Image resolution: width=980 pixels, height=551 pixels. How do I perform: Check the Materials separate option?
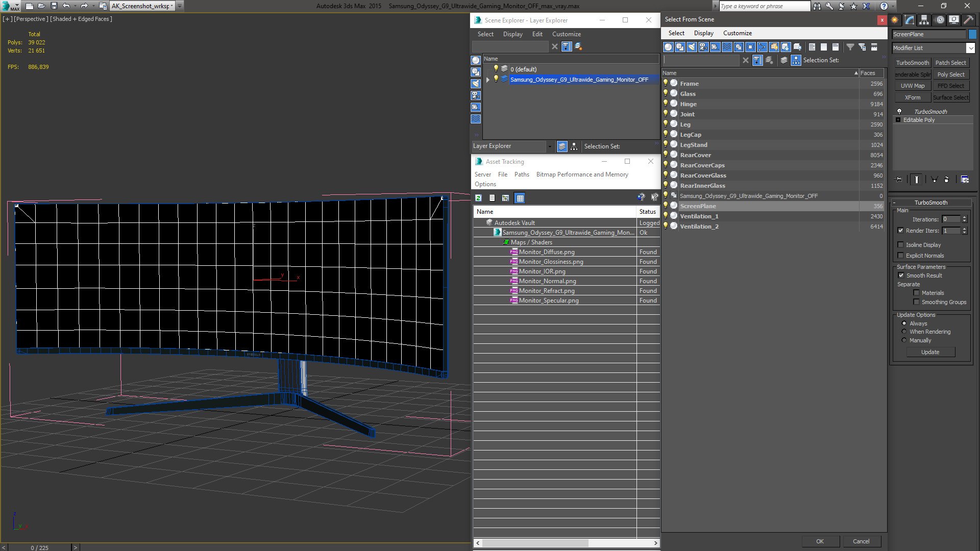(x=916, y=293)
